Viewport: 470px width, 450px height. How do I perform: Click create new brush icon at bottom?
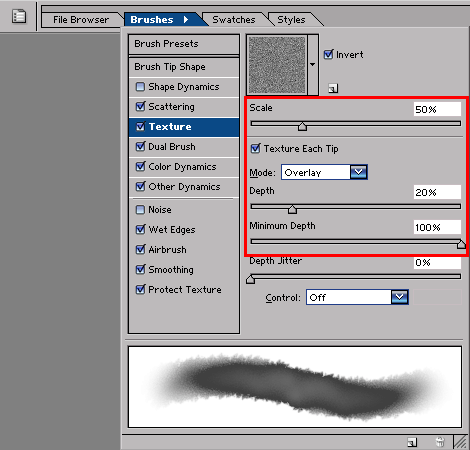point(412,442)
